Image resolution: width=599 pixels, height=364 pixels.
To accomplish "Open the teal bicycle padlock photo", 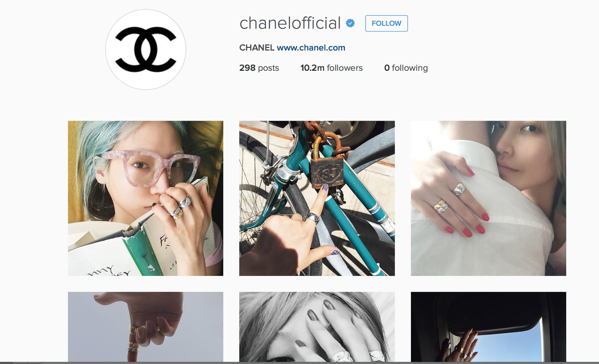I will (x=317, y=198).
